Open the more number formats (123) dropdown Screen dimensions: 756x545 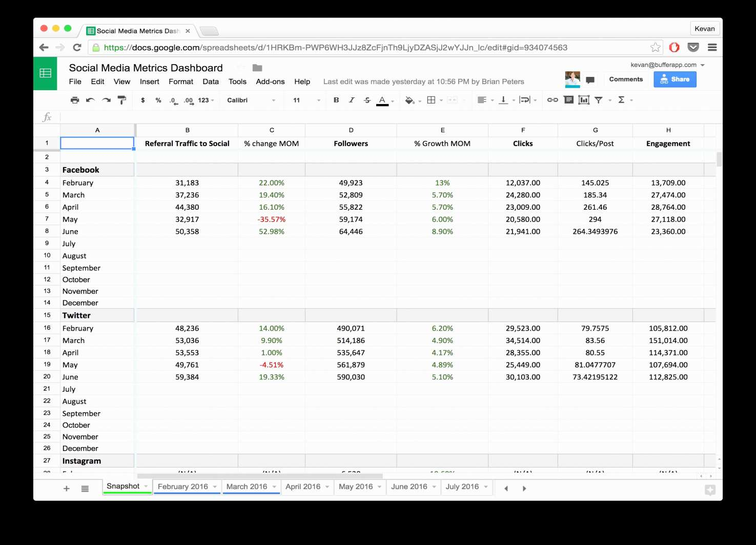[200, 100]
